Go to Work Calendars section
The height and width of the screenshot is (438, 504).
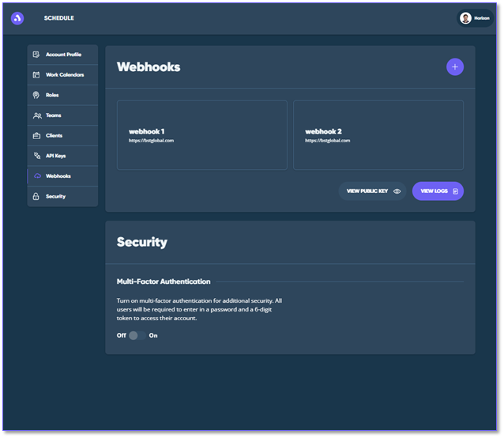[64, 75]
